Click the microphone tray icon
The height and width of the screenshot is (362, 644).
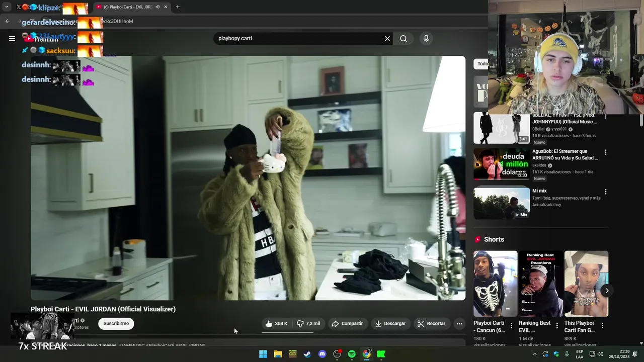[567, 354]
